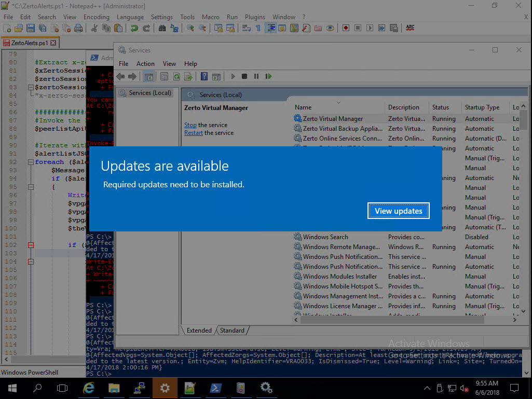The width and height of the screenshot is (532, 399).
Task: Click New file icon in Notepad++ toolbar
Action: coord(7,28)
